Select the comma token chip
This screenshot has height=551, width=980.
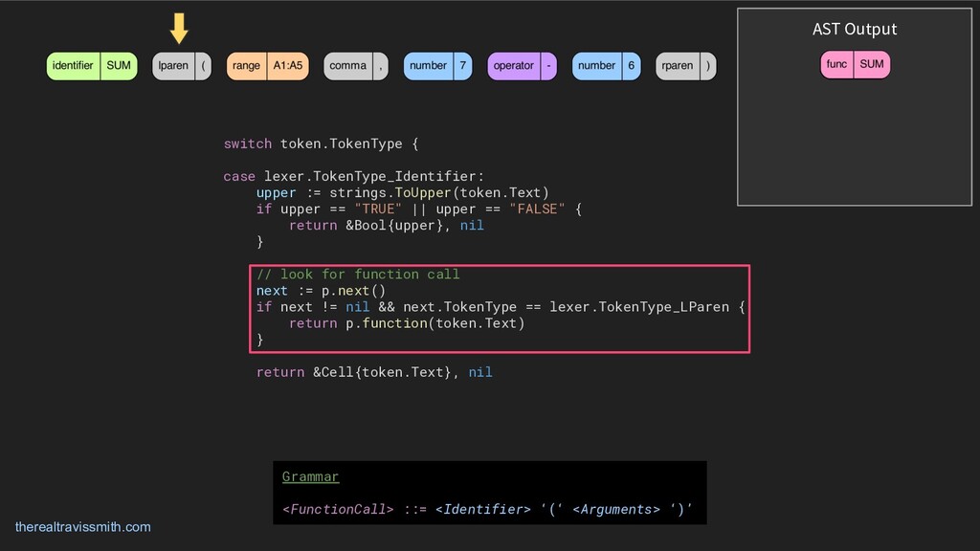(356, 66)
